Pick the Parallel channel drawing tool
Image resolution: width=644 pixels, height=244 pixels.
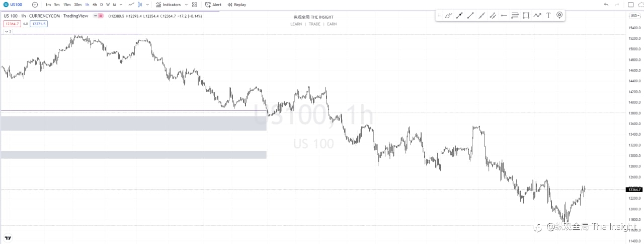(x=493, y=16)
